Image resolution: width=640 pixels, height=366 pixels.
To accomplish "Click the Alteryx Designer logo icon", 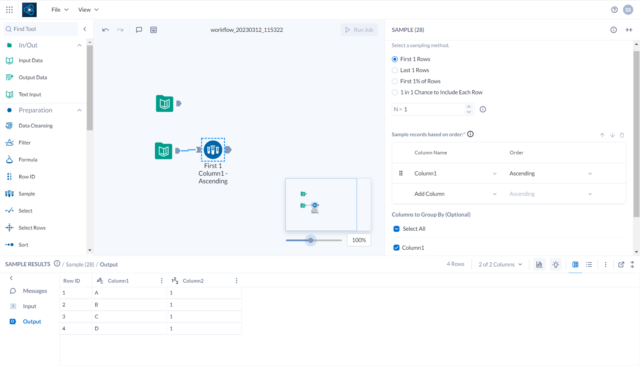I will click(29, 10).
